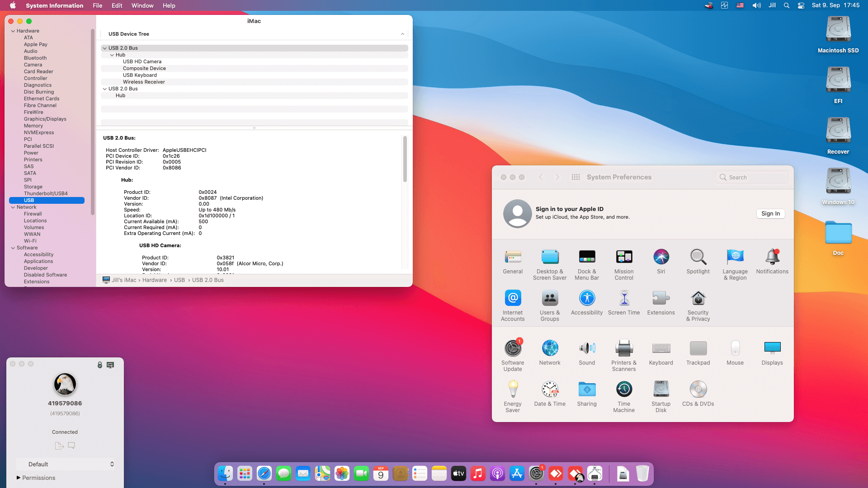Open the Macintosh SSD desktop drive
Viewport: 868px width, 488px height.
click(838, 35)
